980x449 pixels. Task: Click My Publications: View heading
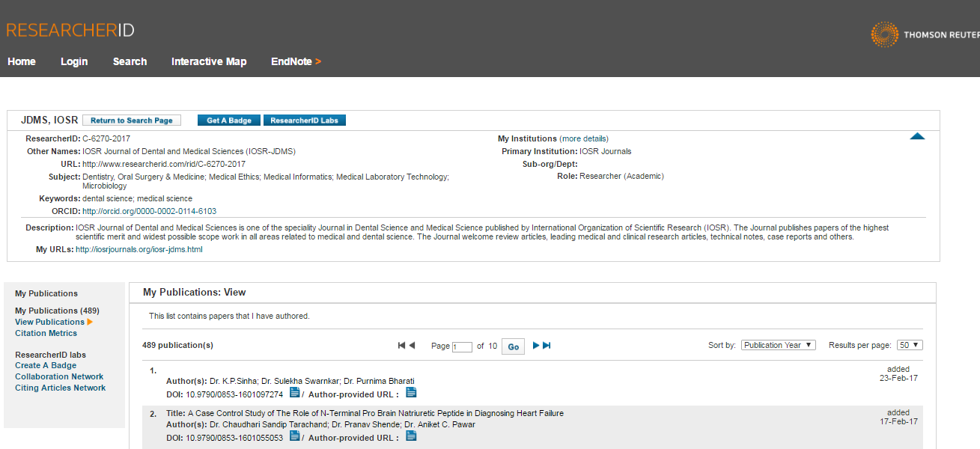click(194, 293)
